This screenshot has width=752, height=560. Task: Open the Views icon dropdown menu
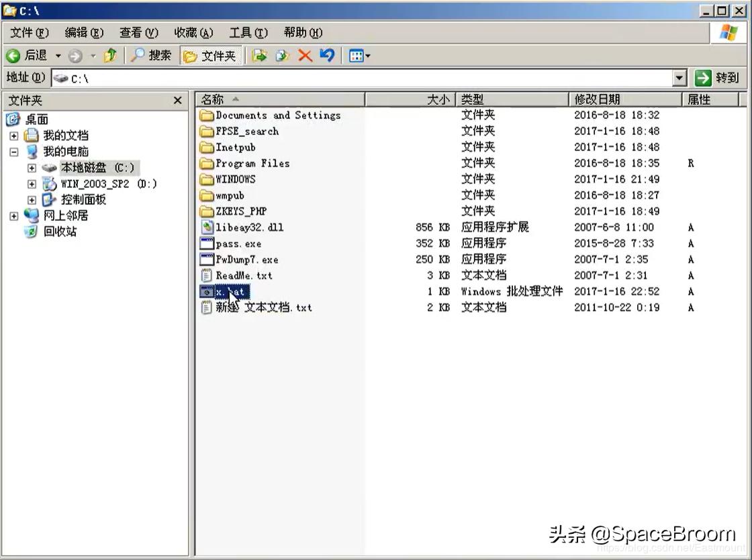367,56
